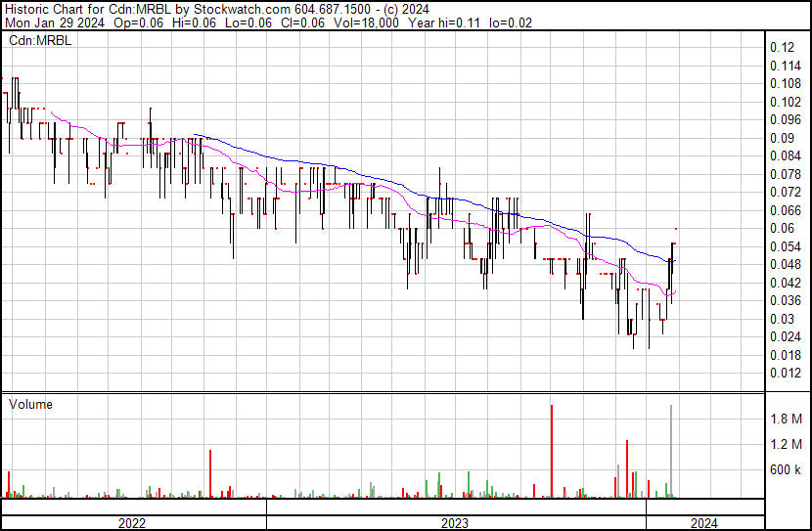Click the 0.03 price axis label
Image resolution: width=812 pixels, height=531 pixels.
click(x=782, y=319)
